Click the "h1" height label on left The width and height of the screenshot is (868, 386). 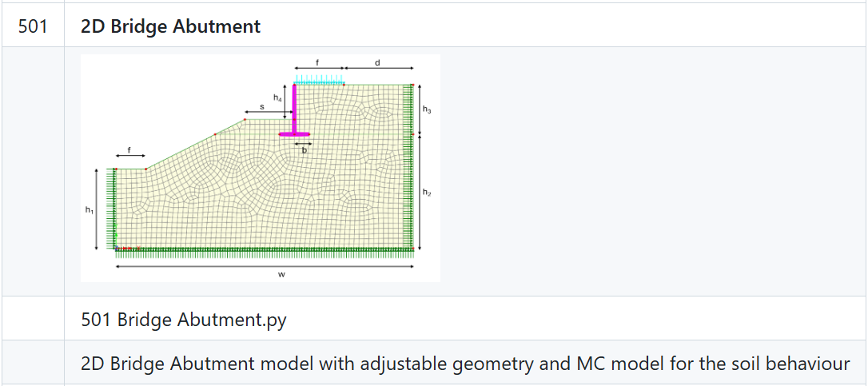pyautogui.click(x=88, y=209)
